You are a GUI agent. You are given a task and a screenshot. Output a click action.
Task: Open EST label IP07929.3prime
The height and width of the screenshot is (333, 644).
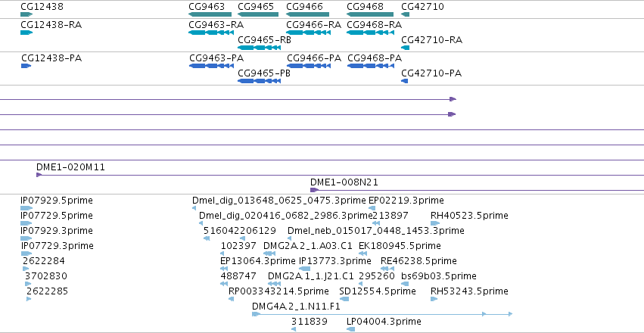[x=57, y=231]
